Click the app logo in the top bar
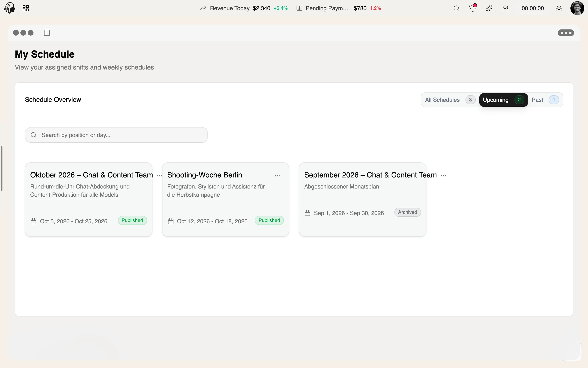 pos(10,8)
